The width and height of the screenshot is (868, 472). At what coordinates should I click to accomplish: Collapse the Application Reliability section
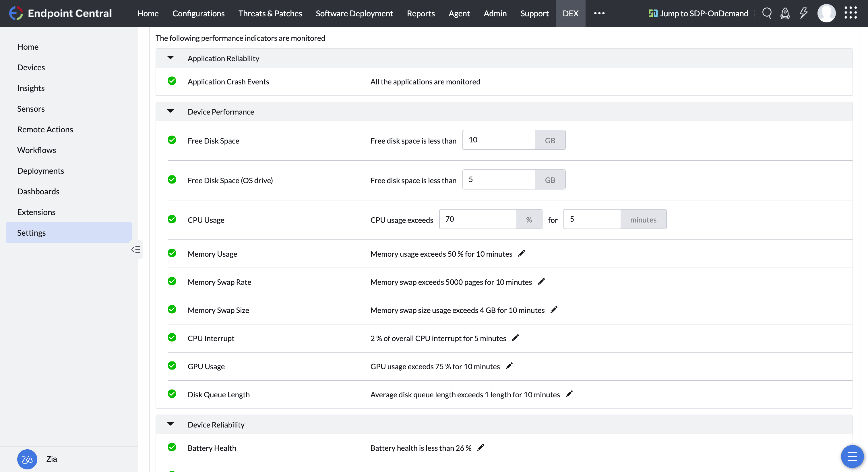(x=170, y=58)
